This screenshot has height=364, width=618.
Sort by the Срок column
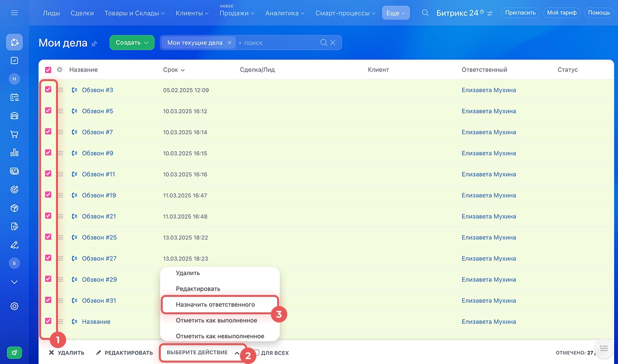click(174, 70)
